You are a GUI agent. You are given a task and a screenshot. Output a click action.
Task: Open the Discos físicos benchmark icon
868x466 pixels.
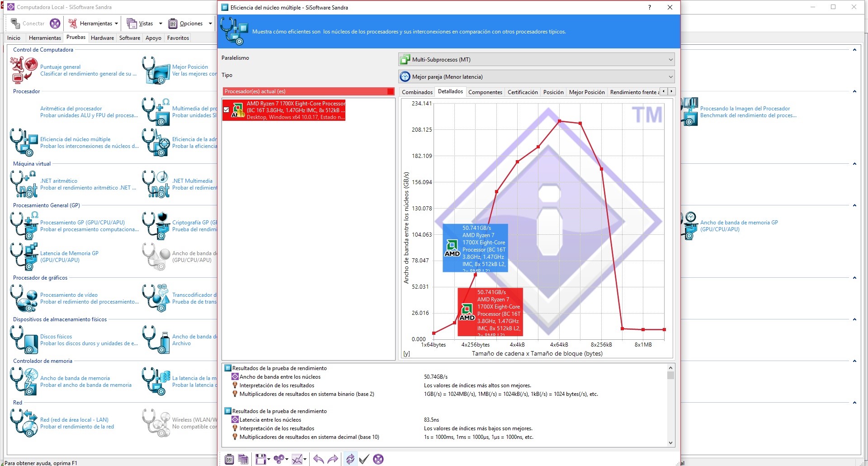(x=24, y=340)
